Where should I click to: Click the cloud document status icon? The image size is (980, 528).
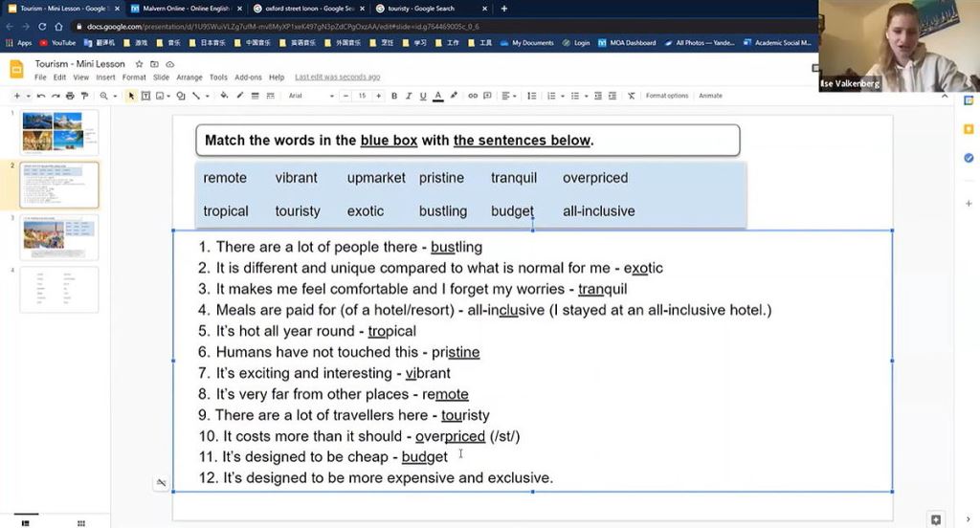[x=170, y=64]
